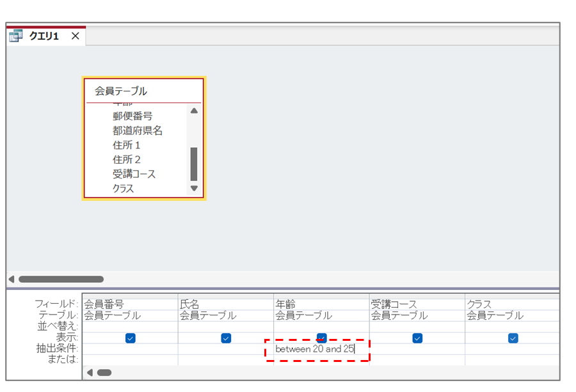Toggle 表示 checkbox for クラス column
576x392 pixels.
point(513,338)
